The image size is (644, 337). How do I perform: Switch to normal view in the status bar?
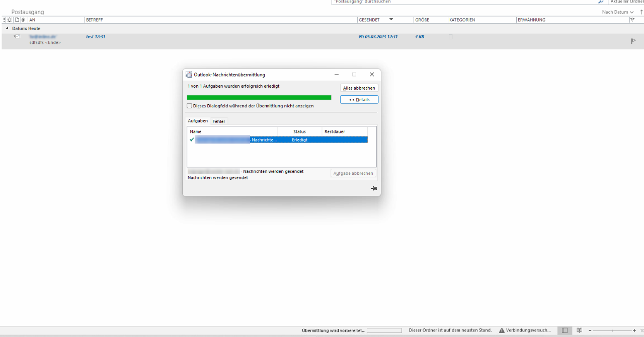pyautogui.click(x=565, y=330)
